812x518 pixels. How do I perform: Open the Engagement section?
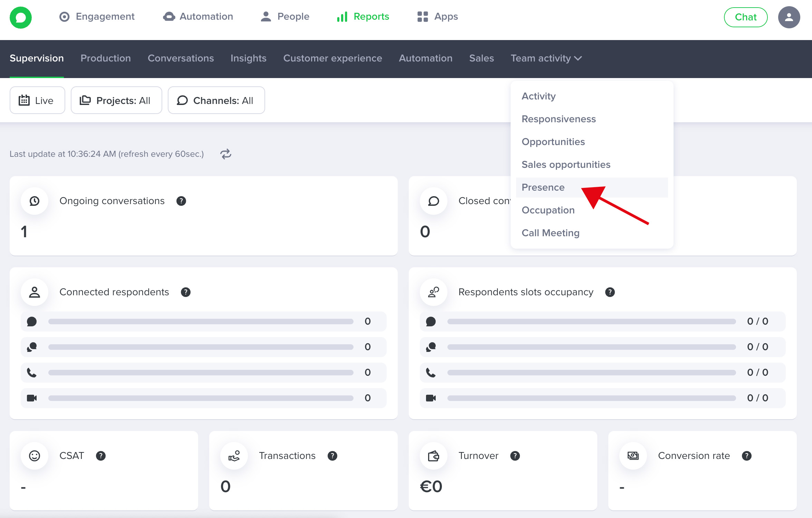pyautogui.click(x=97, y=17)
